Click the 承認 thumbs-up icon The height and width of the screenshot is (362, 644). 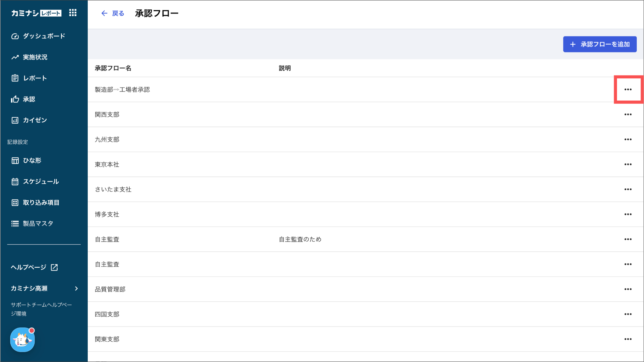coord(15,99)
